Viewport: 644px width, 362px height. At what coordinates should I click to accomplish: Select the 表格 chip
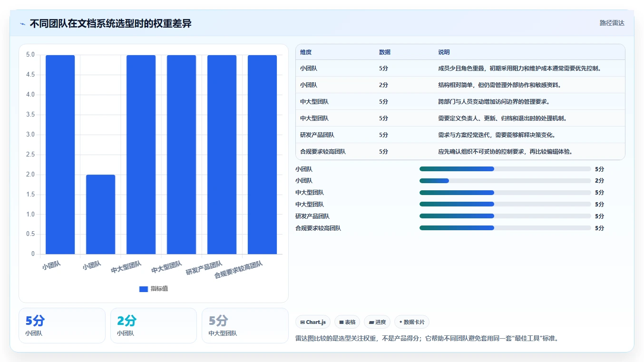[x=347, y=322]
